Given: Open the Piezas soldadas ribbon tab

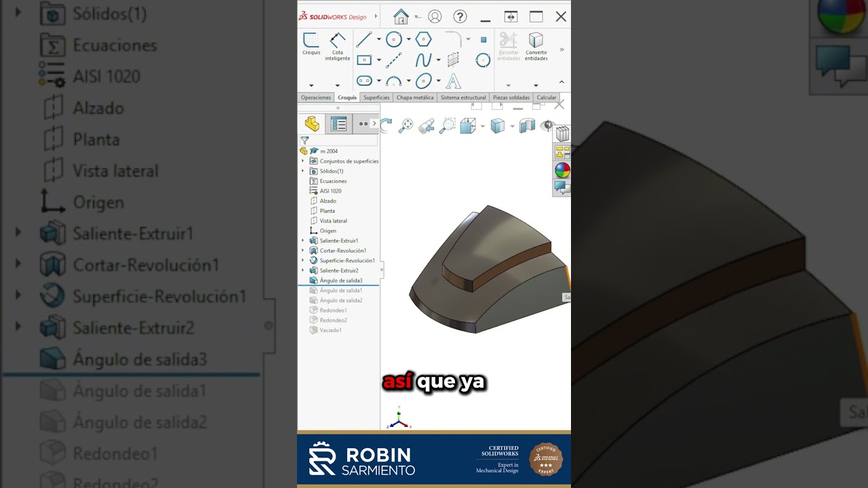Looking at the screenshot, I should point(511,98).
